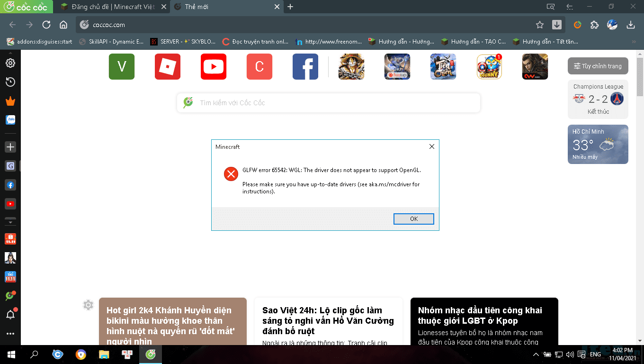Open the tab search icon
Image resolution: width=644 pixels, height=364 pixels.
(550, 7)
